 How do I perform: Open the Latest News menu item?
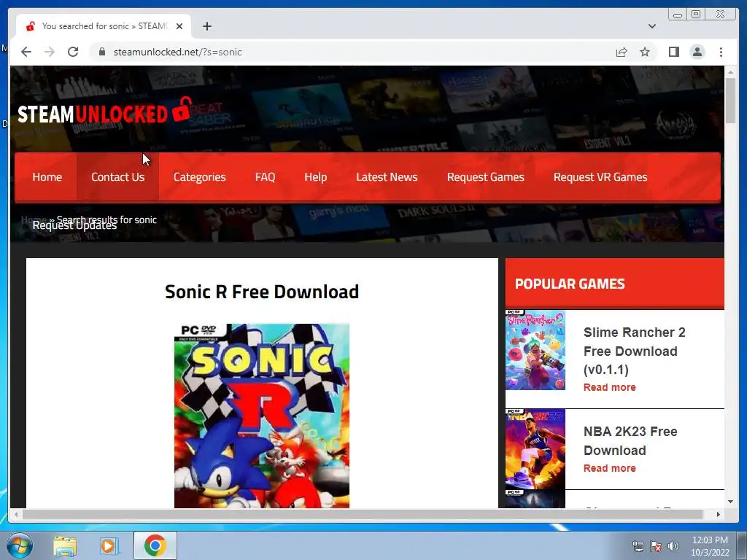(387, 177)
